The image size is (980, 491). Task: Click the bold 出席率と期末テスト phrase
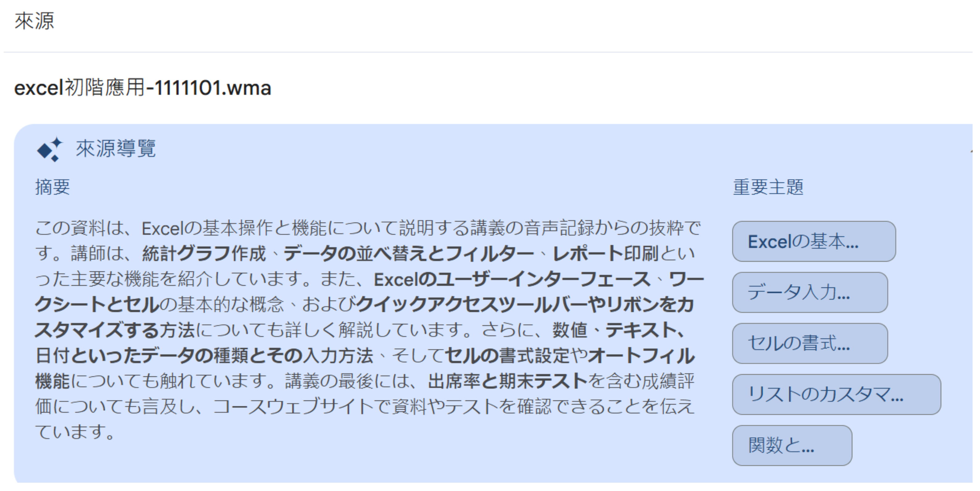[508, 381]
